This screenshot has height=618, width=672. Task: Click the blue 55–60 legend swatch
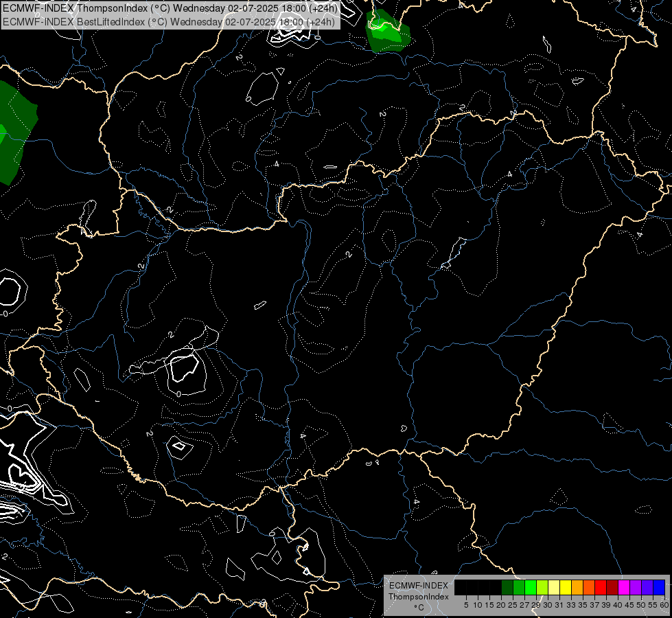(x=659, y=587)
